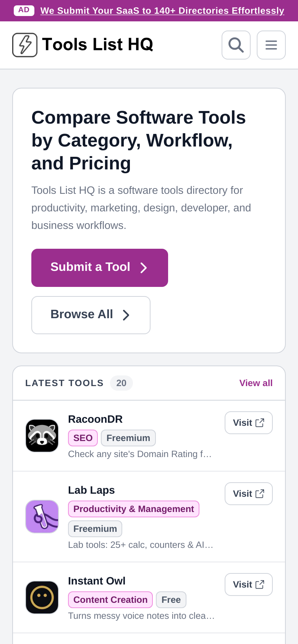
Task: Open the Lab Laps tool title
Action: click(x=91, y=490)
